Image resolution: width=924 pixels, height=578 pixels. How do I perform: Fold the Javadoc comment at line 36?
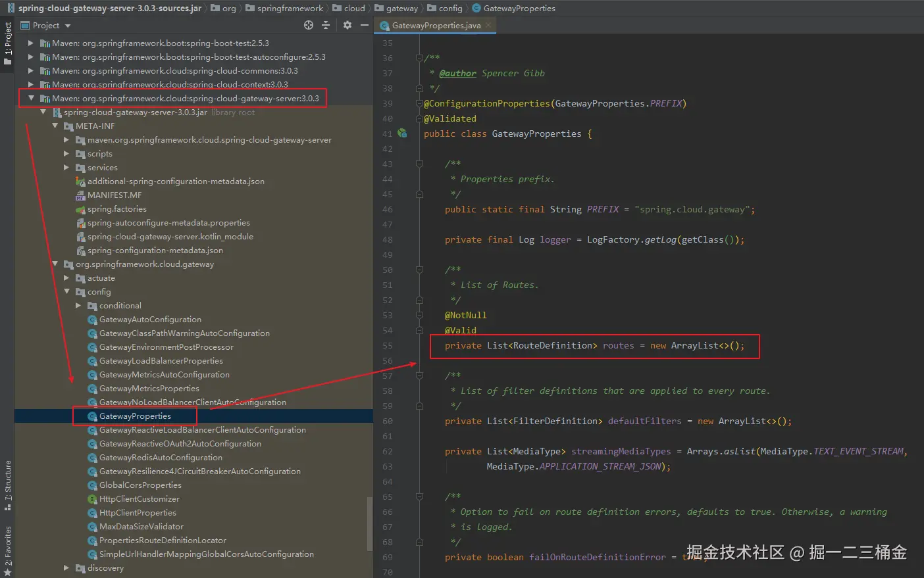[x=419, y=58]
